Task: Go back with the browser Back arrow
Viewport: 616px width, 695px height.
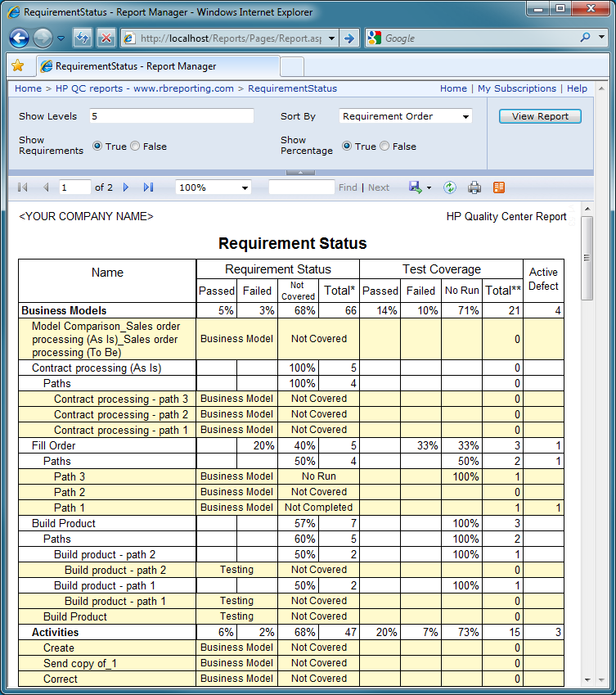Action: coord(19,38)
